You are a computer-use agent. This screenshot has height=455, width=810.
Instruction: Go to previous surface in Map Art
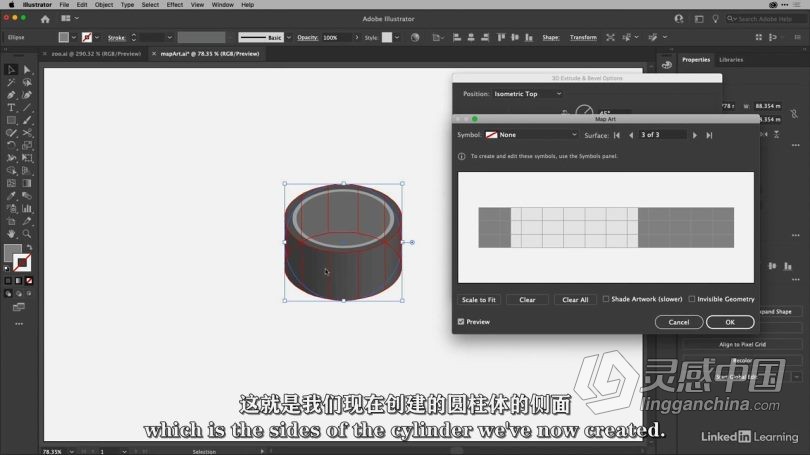coord(631,135)
